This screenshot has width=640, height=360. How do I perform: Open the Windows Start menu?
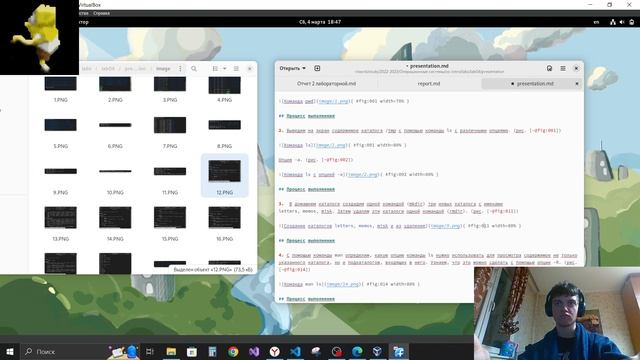[x=10, y=351]
